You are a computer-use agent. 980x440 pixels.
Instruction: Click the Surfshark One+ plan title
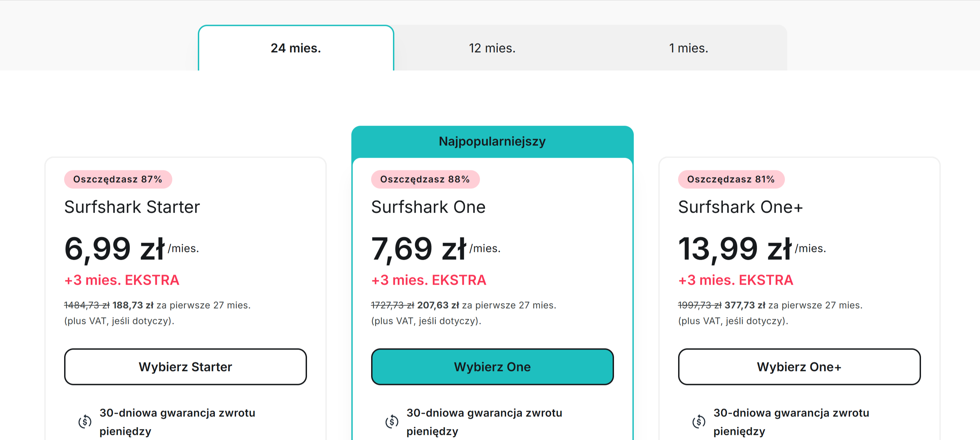point(740,207)
